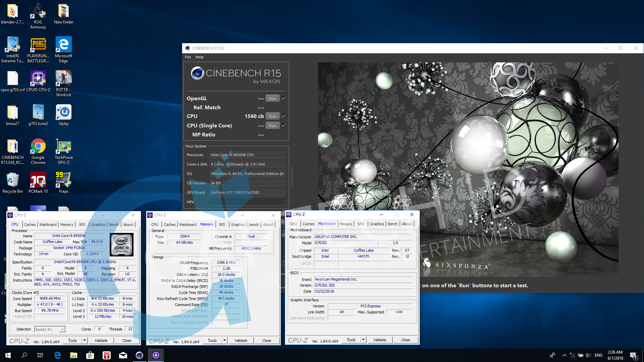Toggle the CPU test checkbox
Viewport: 644px width, 362px height.
(x=284, y=116)
